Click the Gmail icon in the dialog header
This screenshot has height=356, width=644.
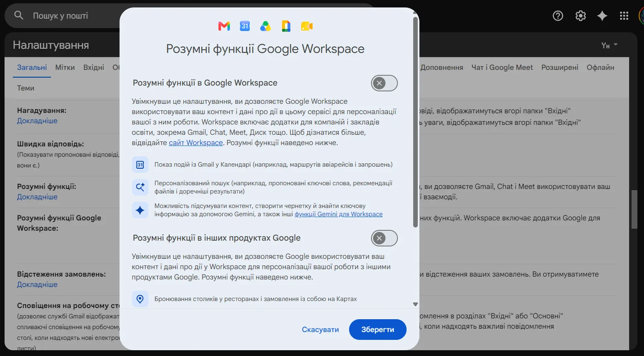(x=224, y=26)
